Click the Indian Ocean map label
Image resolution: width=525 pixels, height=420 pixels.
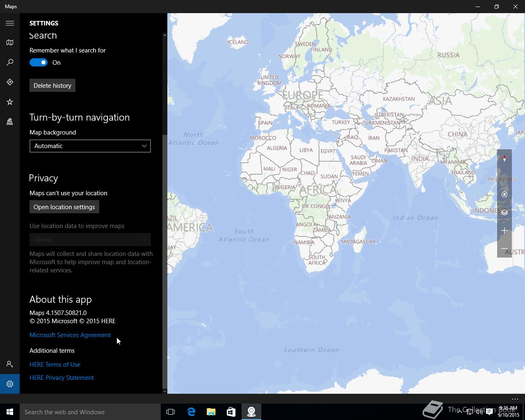click(x=415, y=218)
